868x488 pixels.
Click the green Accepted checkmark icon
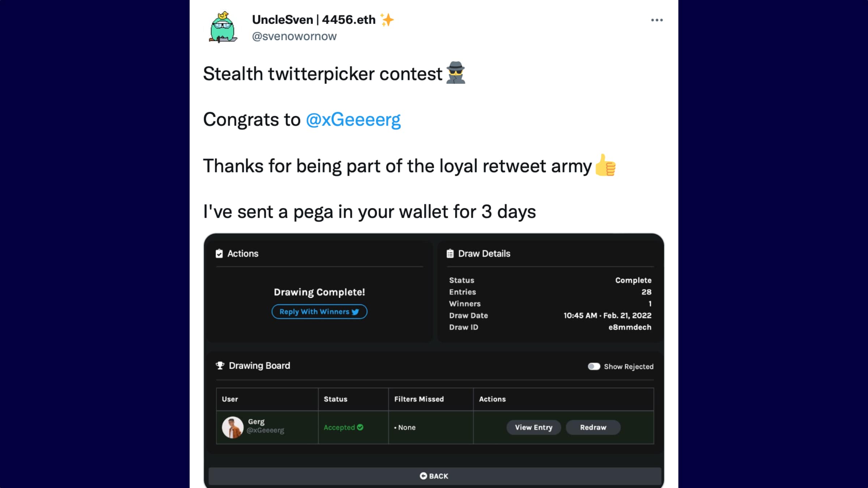(x=360, y=427)
